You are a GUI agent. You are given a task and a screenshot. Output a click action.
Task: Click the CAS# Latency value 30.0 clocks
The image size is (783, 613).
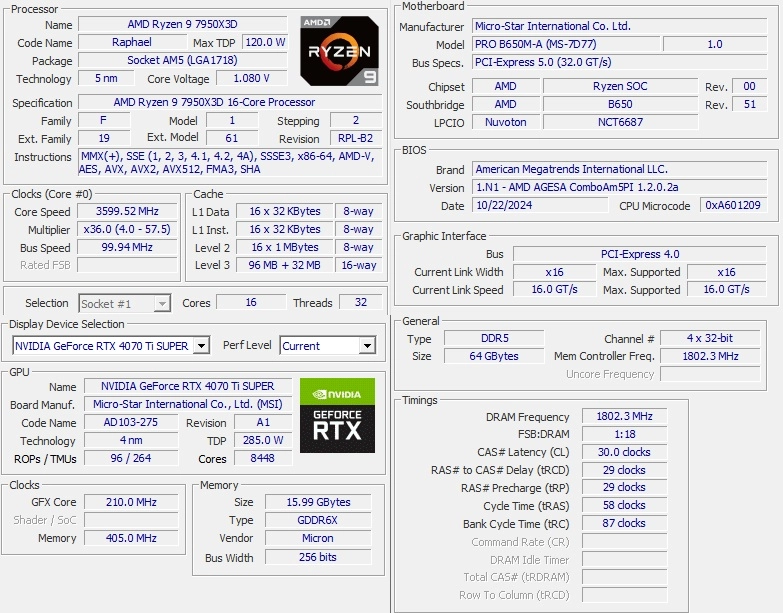click(624, 452)
